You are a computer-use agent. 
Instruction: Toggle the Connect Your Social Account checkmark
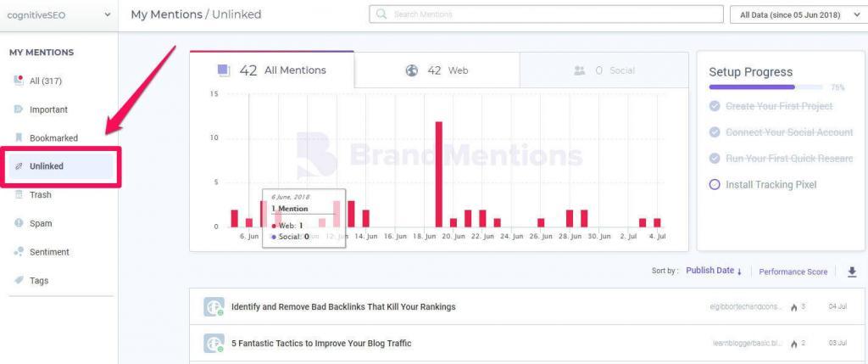click(x=715, y=132)
